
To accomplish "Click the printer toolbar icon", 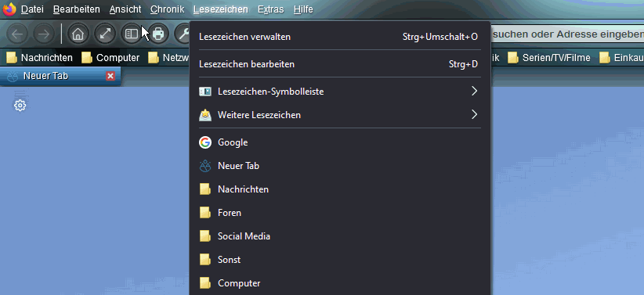I will (158, 34).
